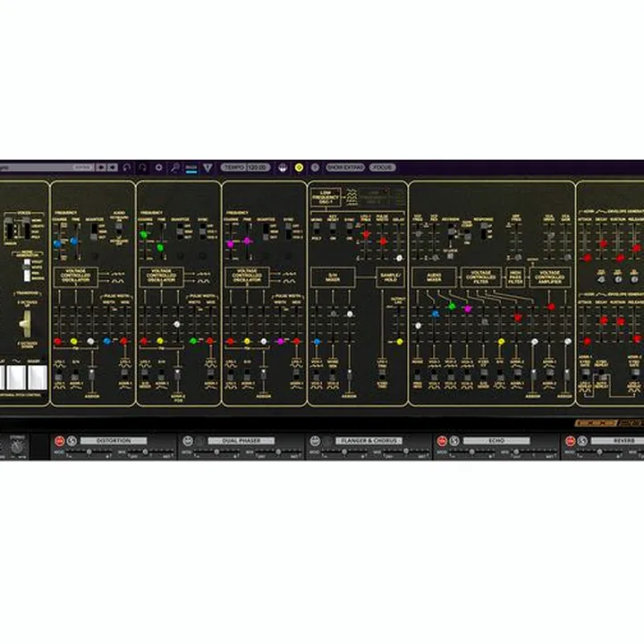Load the previous preset with the left arrow
644x644 pixels.
(101, 167)
